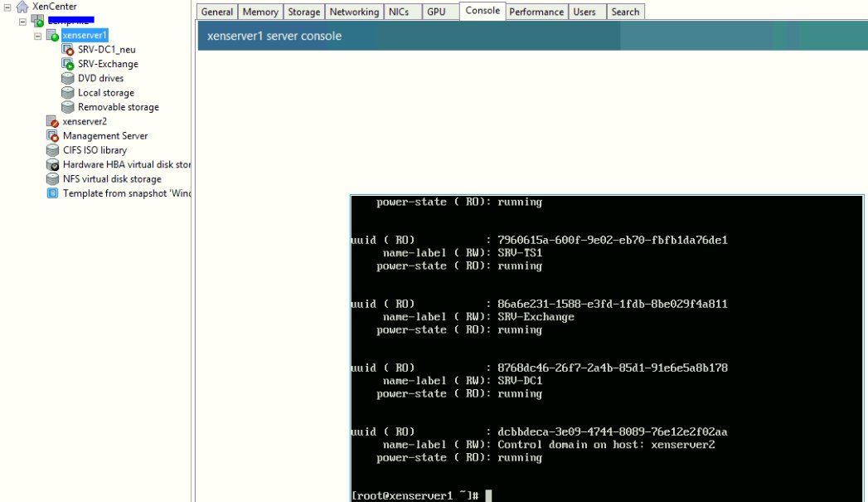Select Management Server entry

[x=105, y=136]
